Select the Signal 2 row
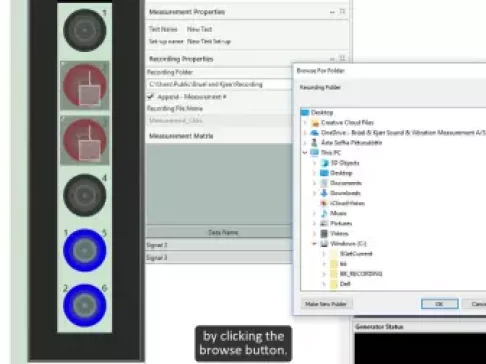Image resolution: width=486 pixels, height=364 pixels. pyautogui.click(x=219, y=245)
